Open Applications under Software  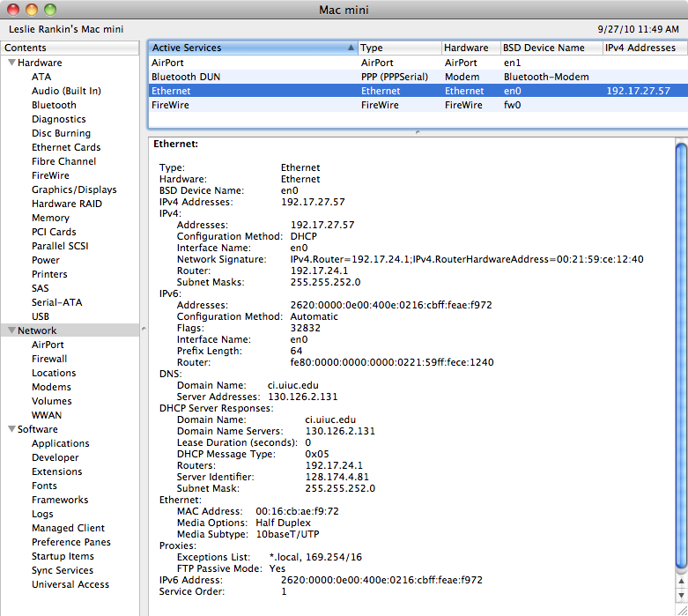point(61,443)
